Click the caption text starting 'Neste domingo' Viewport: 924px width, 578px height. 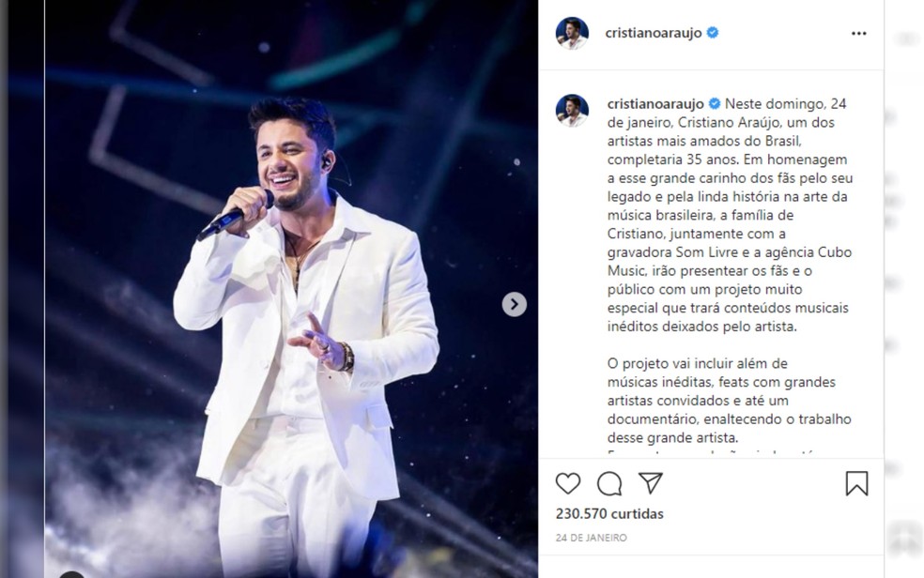point(731,215)
